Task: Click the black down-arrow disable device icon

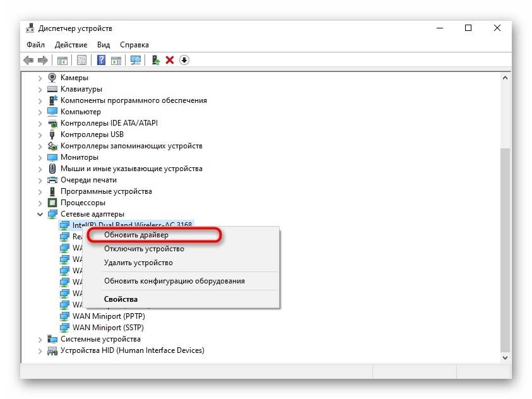Action: (x=184, y=60)
